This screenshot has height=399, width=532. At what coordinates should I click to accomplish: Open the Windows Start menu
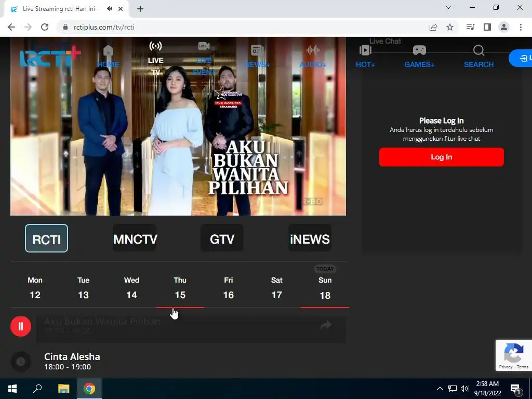pyautogui.click(x=12, y=389)
